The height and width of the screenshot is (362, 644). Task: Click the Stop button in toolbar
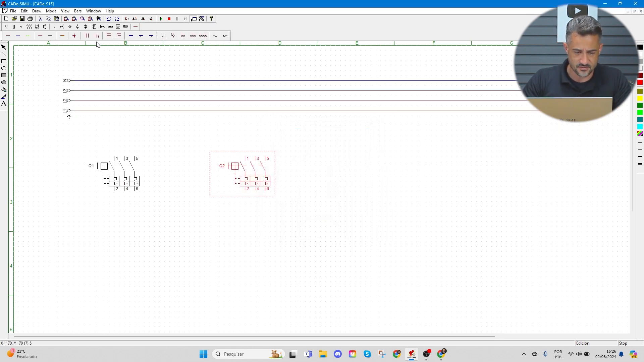coord(169,18)
